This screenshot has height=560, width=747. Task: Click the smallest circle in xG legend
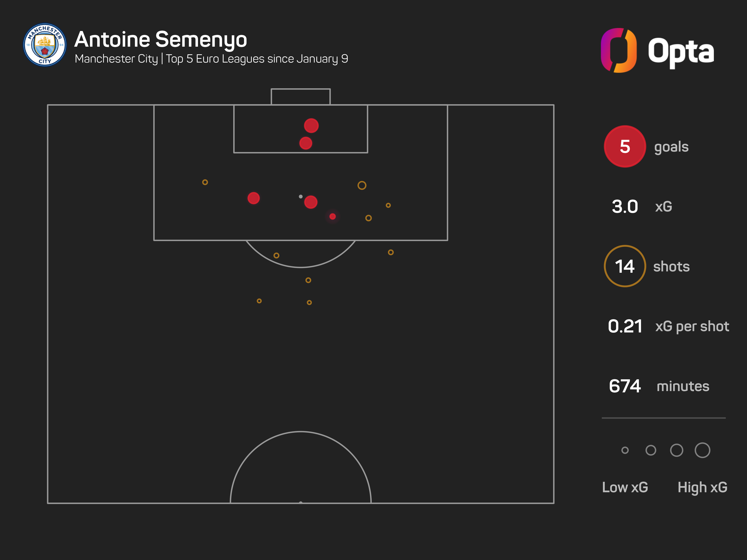(625, 450)
